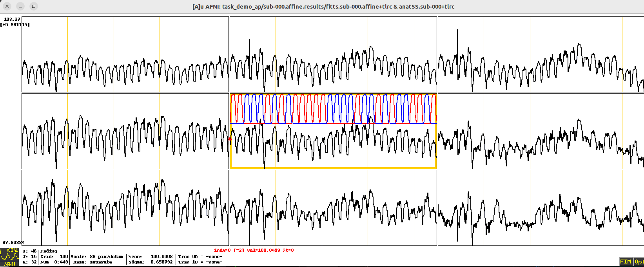Maximize the AFNI graph window
The image size is (644, 267).
click(x=34, y=6)
